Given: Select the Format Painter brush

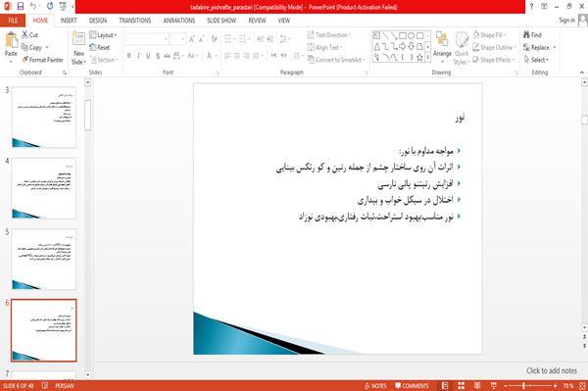Looking at the screenshot, I should pos(25,60).
